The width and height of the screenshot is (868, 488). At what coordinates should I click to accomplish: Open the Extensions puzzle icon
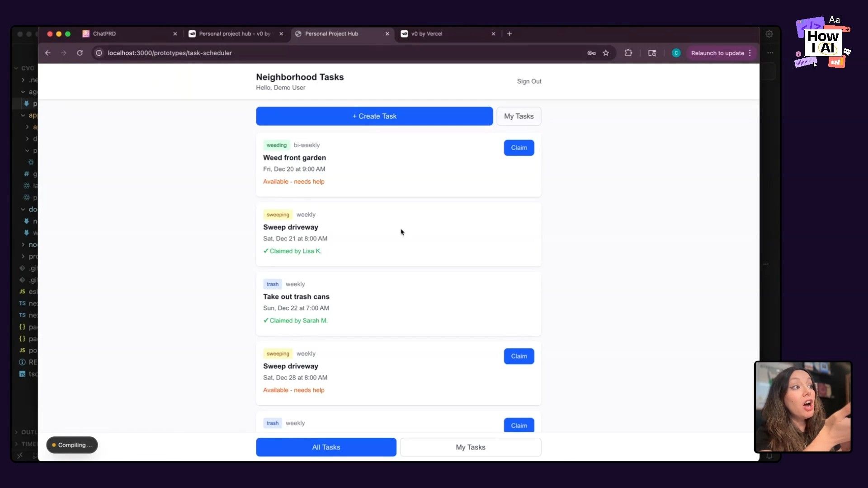tap(628, 53)
